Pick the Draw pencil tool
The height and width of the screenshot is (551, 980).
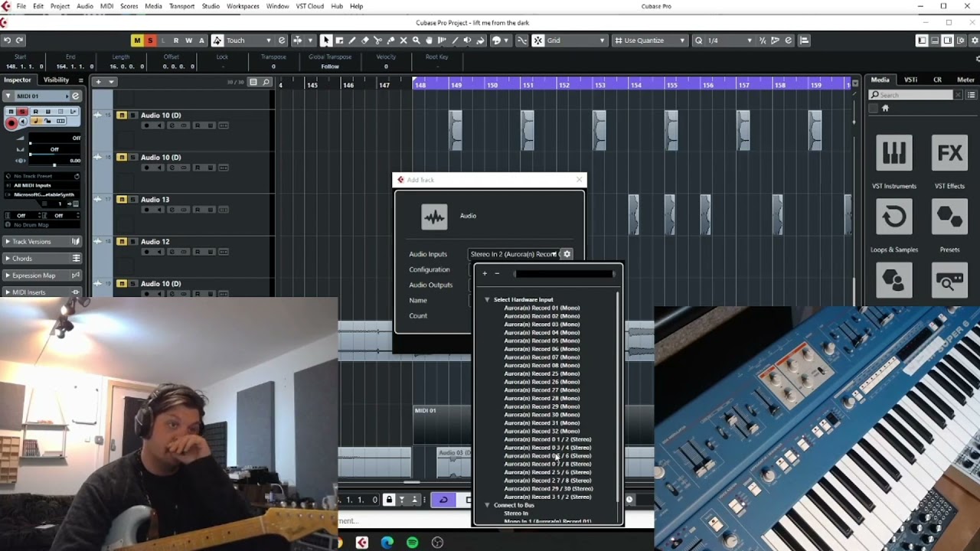pyautogui.click(x=352, y=41)
